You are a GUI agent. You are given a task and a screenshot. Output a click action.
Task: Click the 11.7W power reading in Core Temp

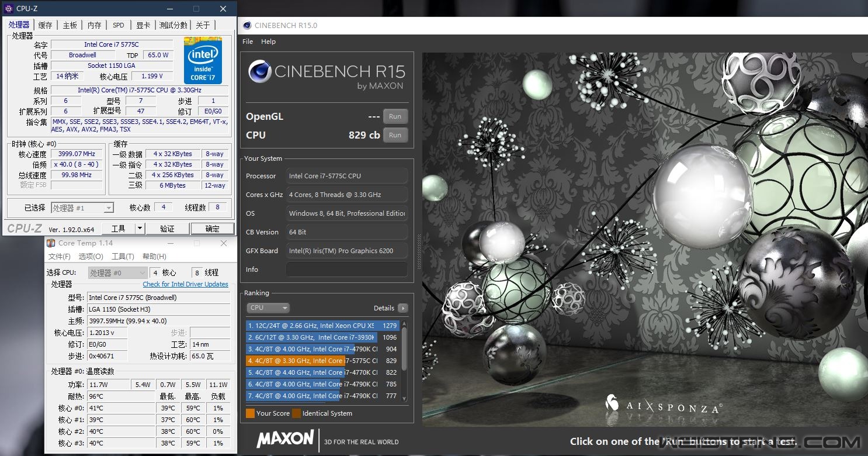109,385
